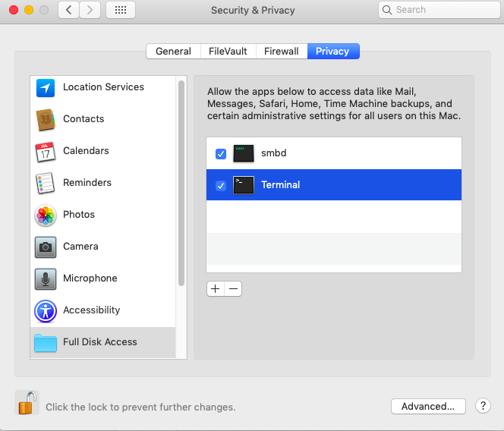Viewport: 504px width, 431px height.
Task: Open the Contacts privacy category
Action: pyautogui.click(x=83, y=119)
